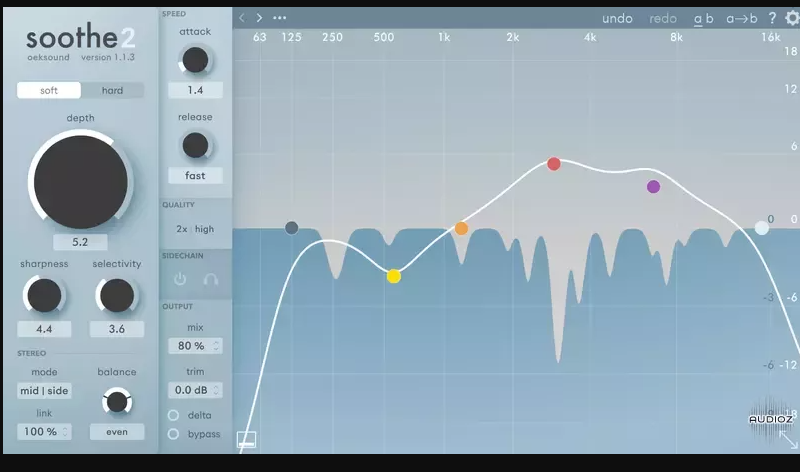Click the attack value 1.4 field

click(195, 90)
